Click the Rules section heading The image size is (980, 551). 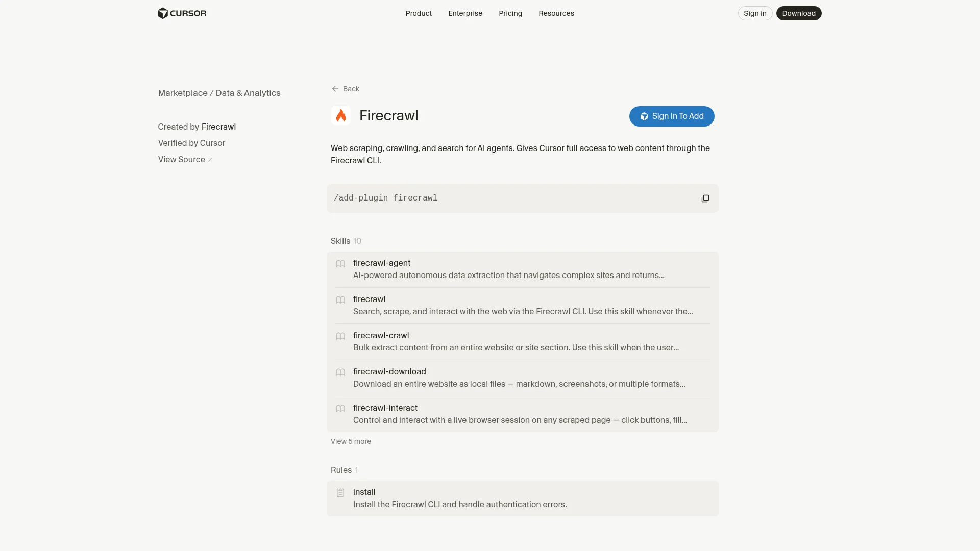[x=341, y=470]
